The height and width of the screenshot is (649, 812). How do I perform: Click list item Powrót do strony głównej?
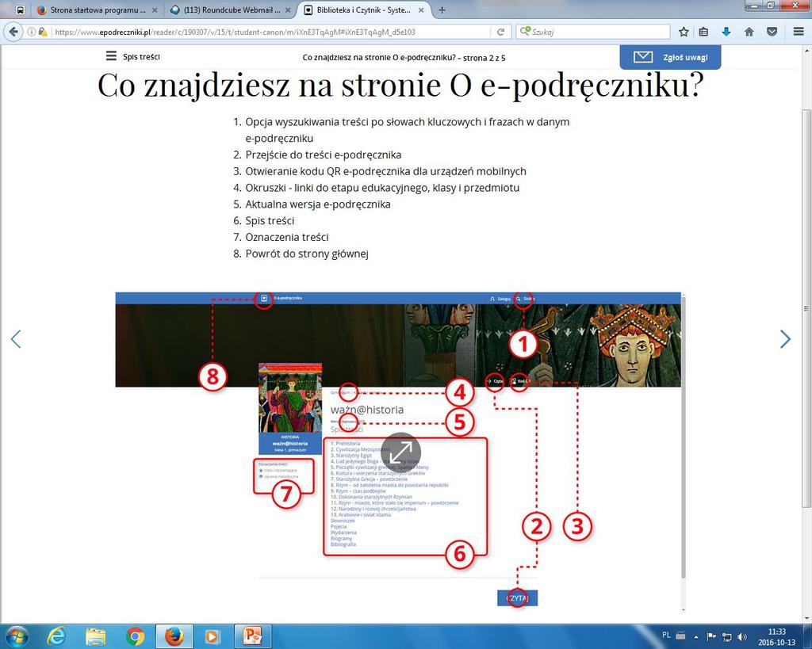pyautogui.click(x=307, y=254)
